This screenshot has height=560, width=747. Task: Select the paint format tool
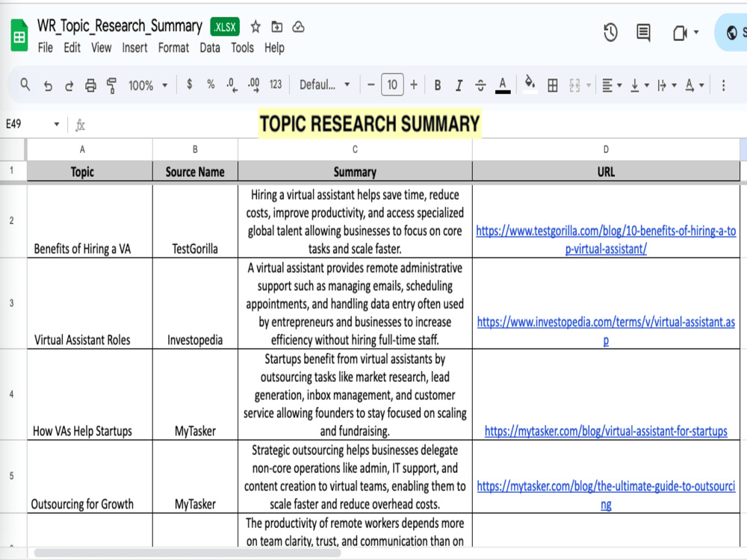111,86
